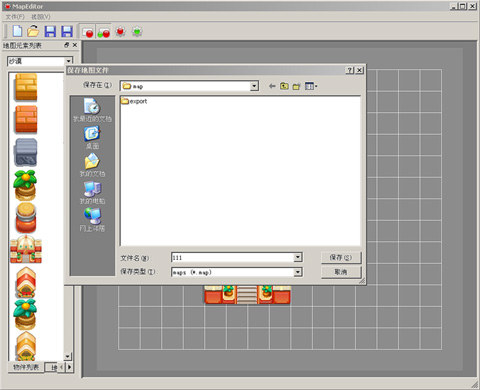Screen dimensions: 480x390
Task: Click the open folder toolbar icon
Action: point(33,31)
